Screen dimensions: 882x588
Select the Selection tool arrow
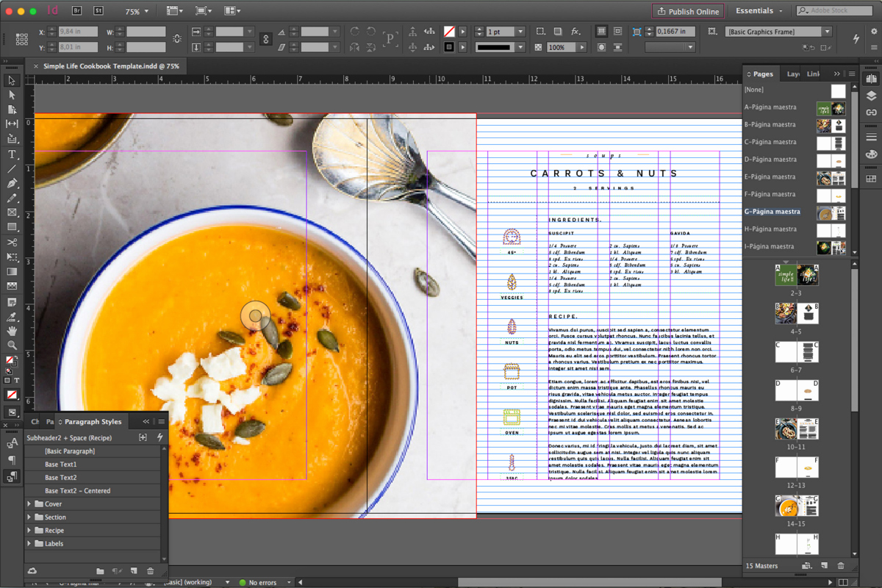coord(12,80)
